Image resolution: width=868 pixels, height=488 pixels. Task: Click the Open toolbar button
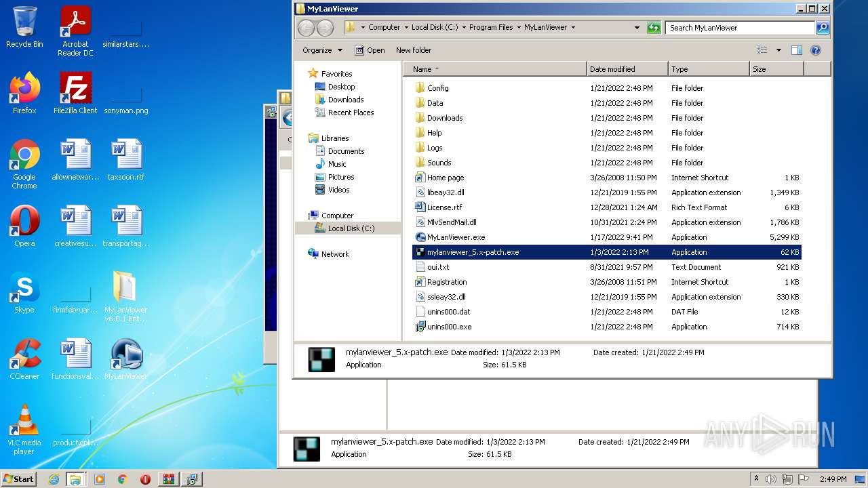click(x=370, y=50)
